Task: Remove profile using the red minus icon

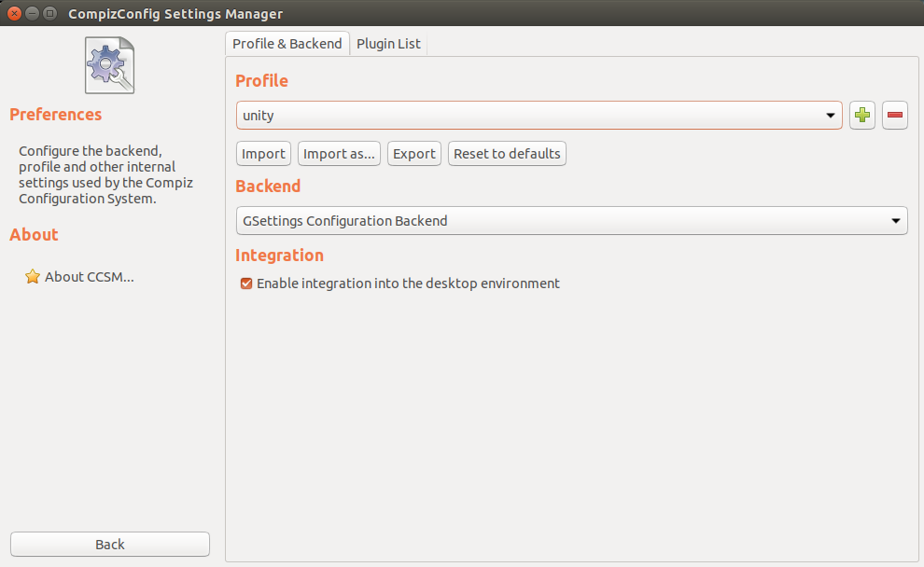Action: pos(895,116)
